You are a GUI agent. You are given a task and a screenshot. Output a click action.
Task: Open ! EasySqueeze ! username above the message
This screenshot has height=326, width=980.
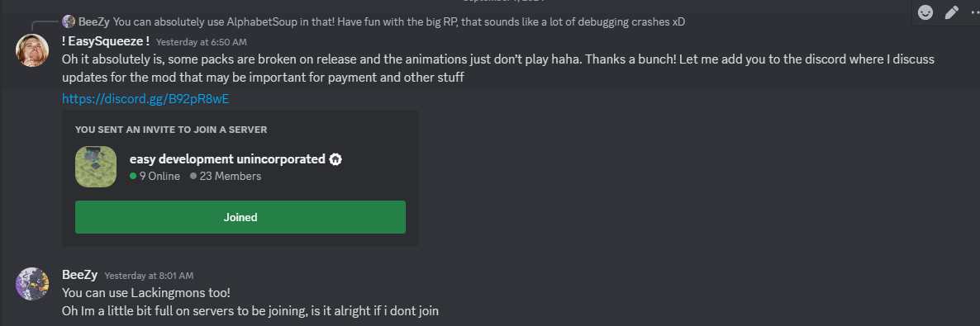pos(106,42)
